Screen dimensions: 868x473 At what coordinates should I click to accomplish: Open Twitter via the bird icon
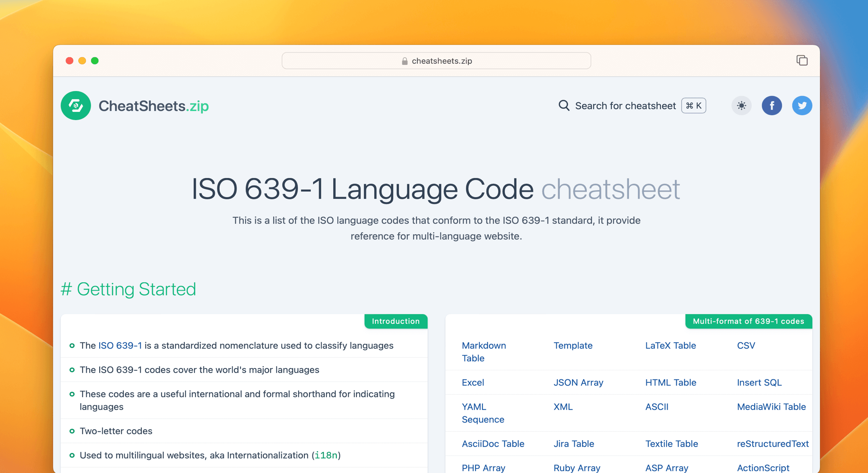point(802,106)
